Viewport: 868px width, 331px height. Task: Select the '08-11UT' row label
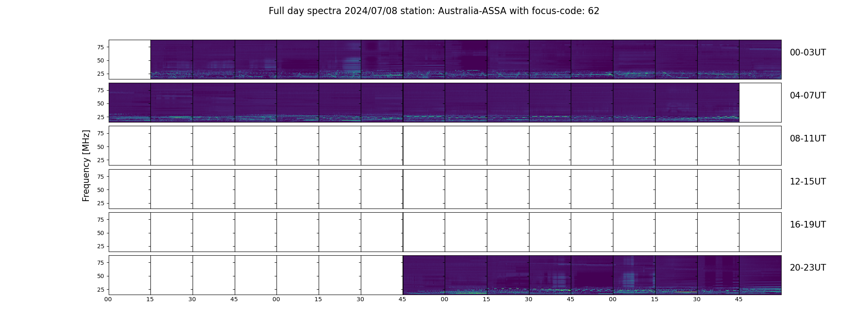(808, 139)
